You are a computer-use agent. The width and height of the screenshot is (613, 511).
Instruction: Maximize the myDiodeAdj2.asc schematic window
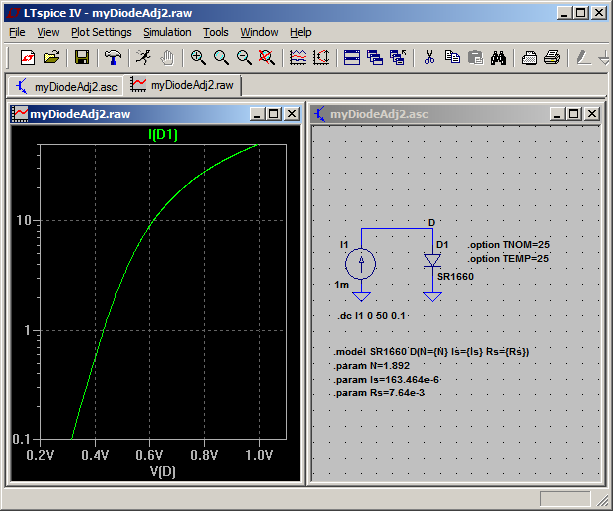574,114
